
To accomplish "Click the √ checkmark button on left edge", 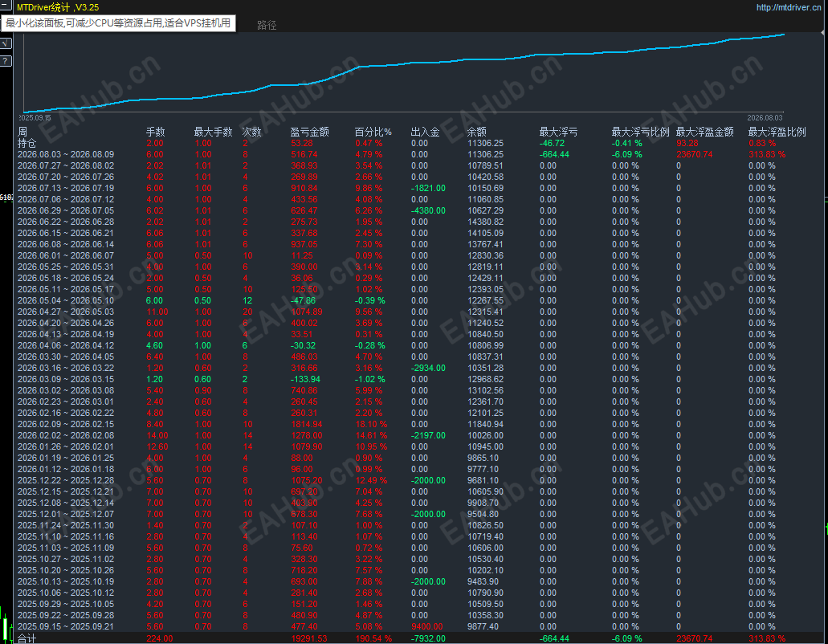I will pyautogui.click(x=6, y=43).
